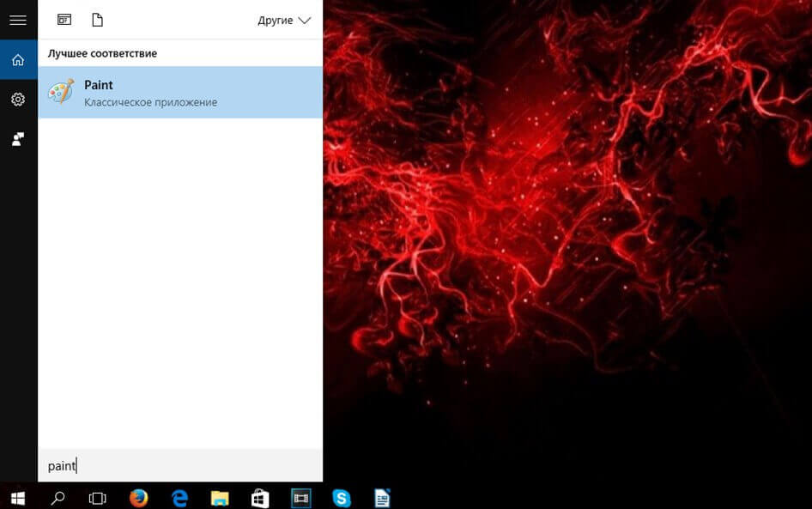Launch Firefox from the taskbar
The image size is (812, 509).
pyautogui.click(x=138, y=497)
